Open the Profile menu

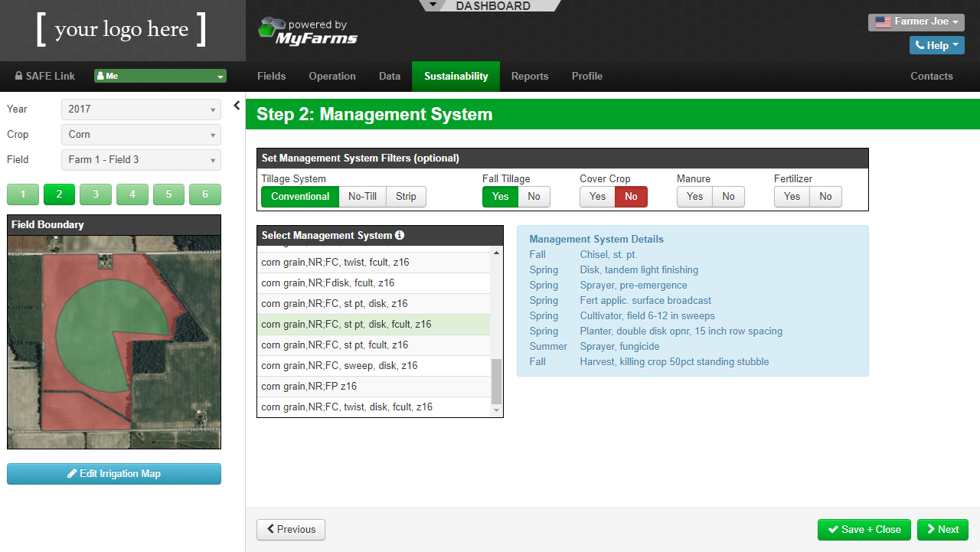(587, 77)
